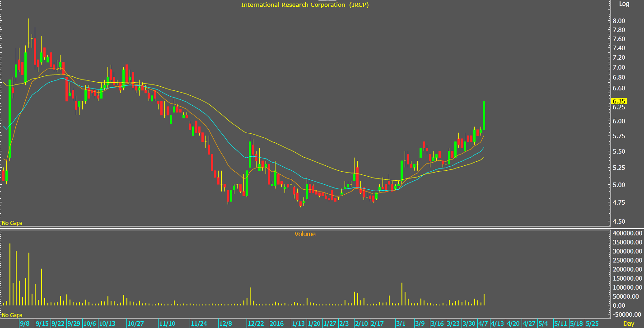This screenshot has width=644, height=328.
Task: Click the 6.80 price axis label
Action: click(619, 77)
